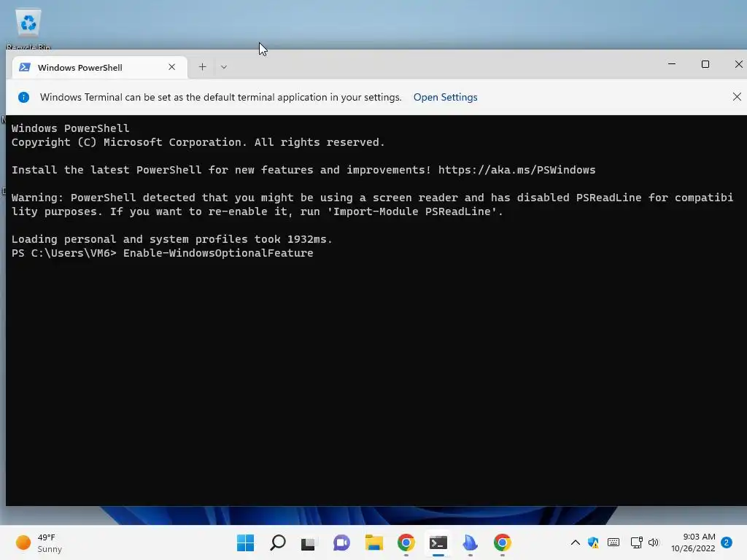Click the PowerShell icon in the tab
Image resolution: width=747 pixels, height=560 pixels.
[x=25, y=67]
